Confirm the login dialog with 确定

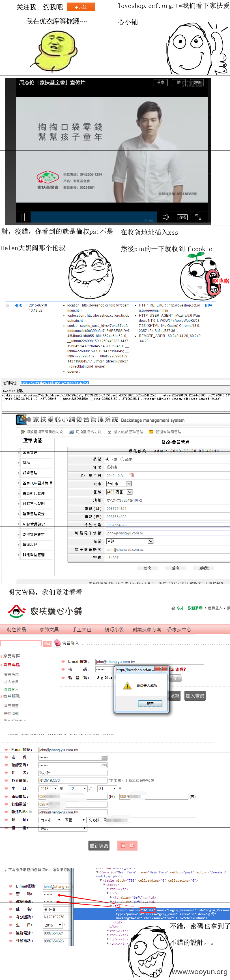(x=151, y=704)
